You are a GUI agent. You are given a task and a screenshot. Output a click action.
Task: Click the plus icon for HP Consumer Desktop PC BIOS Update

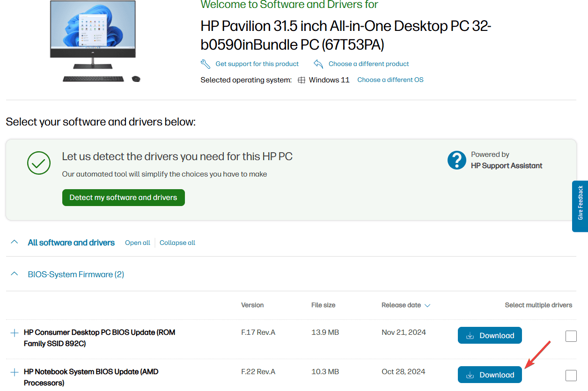coord(15,333)
